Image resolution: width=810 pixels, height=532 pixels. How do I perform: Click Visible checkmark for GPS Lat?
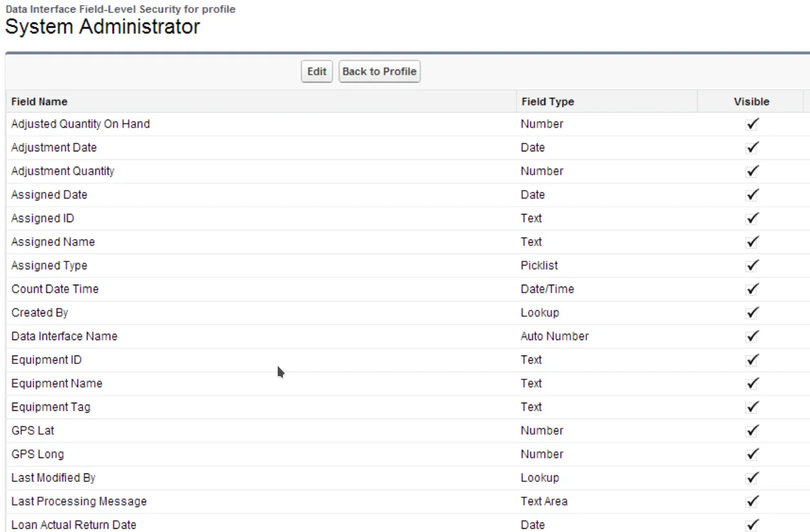752,431
